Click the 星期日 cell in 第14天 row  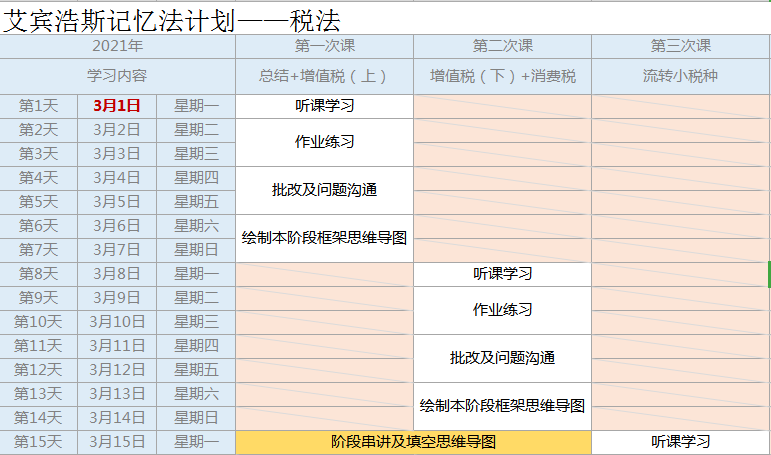(x=196, y=418)
